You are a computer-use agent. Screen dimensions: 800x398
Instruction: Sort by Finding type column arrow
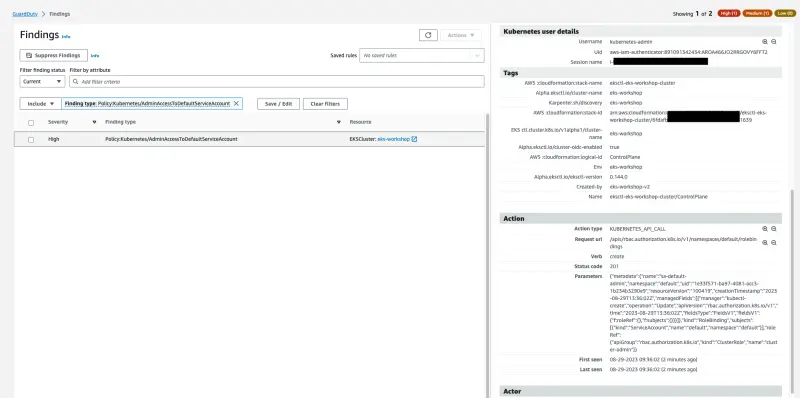point(339,122)
